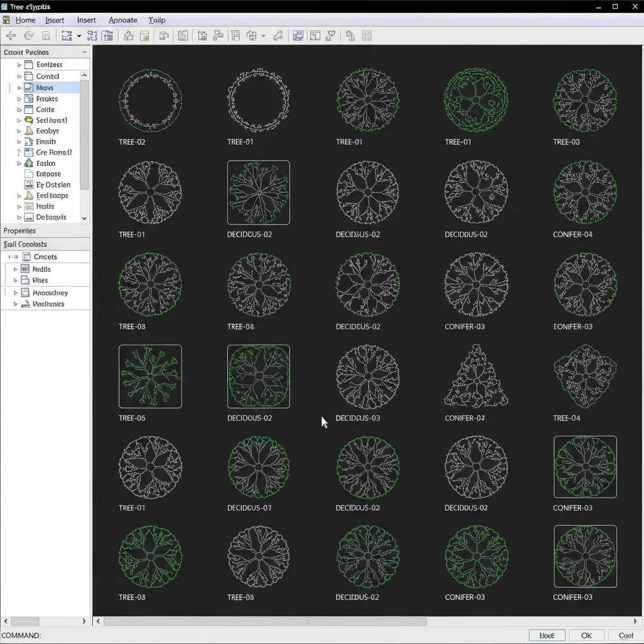Click the layer settings icon near the toolbar's end
Viewport: 644px width, 644px height.
pyautogui.click(x=351, y=36)
